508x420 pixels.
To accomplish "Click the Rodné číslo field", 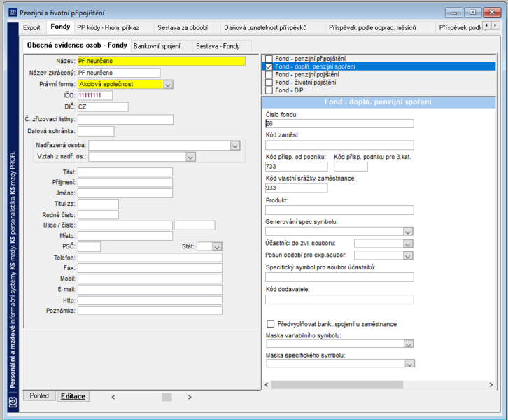I will pyautogui.click(x=98, y=214).
